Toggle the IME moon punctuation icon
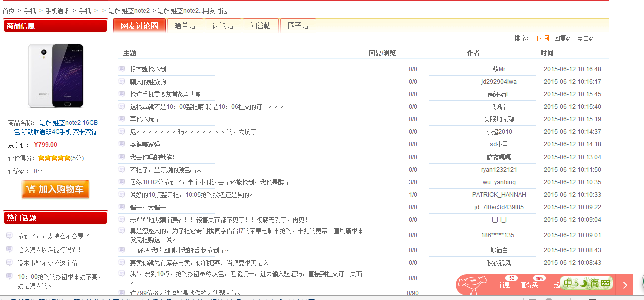Screen dimensions: 644x300 (x=583, y=283)
